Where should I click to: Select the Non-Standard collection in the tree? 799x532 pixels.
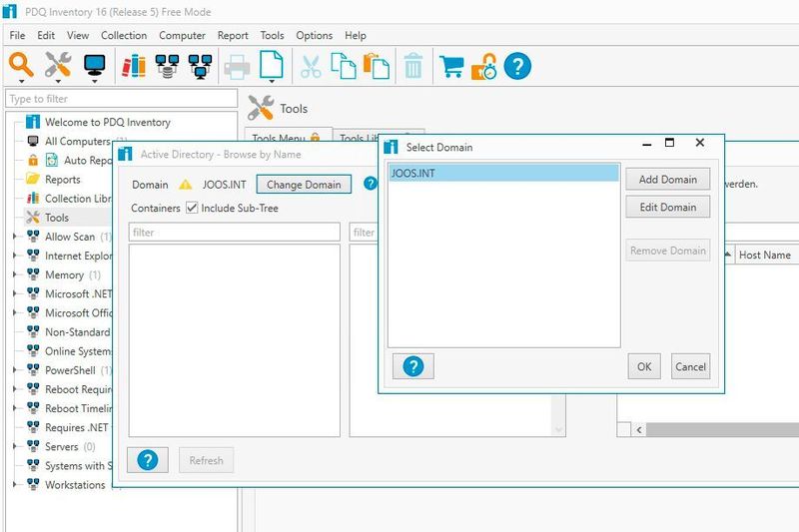coord(78,332)
